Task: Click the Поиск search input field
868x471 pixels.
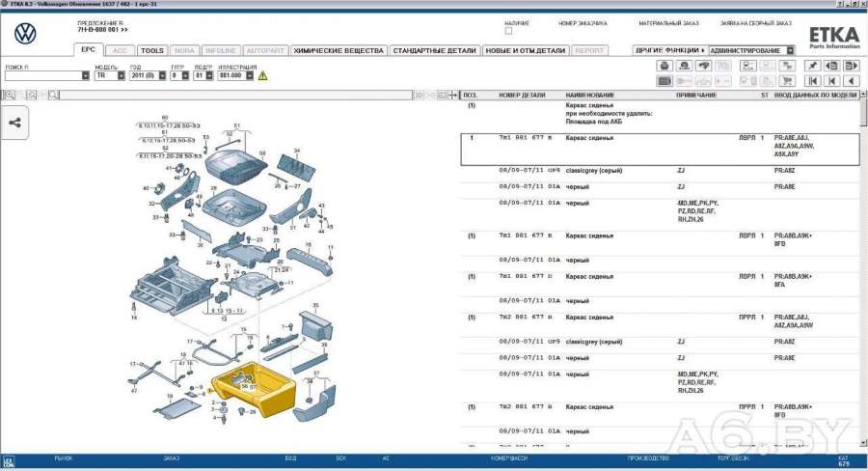Action: [41, 75]
